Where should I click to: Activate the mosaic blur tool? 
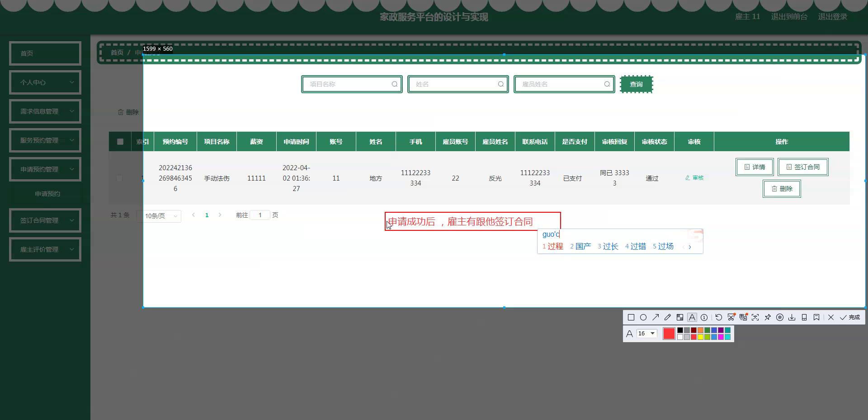coord(680,317)
